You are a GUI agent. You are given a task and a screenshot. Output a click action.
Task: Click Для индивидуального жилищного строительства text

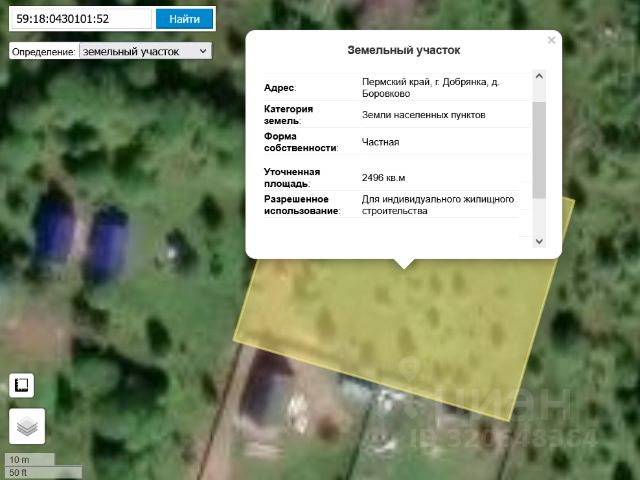tap(438, 205)
